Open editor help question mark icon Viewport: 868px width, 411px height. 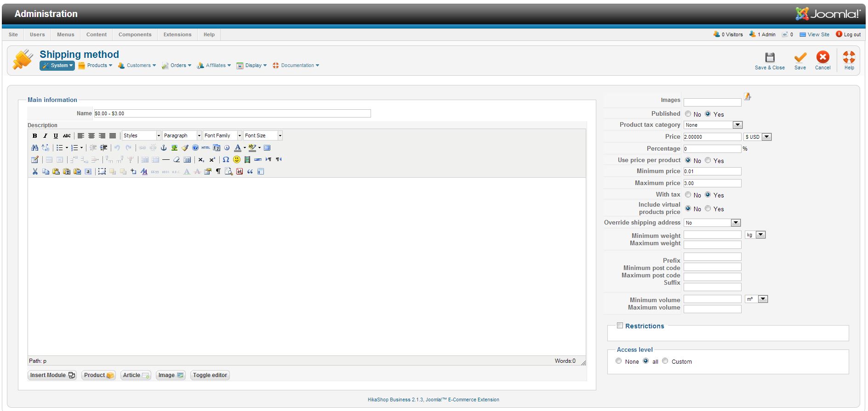pyautogui.click(x=195, y=147)
